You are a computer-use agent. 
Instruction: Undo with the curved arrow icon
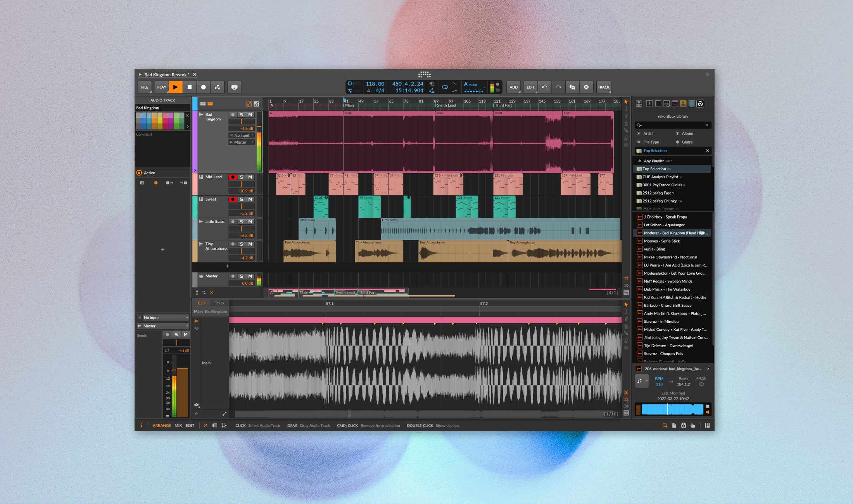point(544,87)
